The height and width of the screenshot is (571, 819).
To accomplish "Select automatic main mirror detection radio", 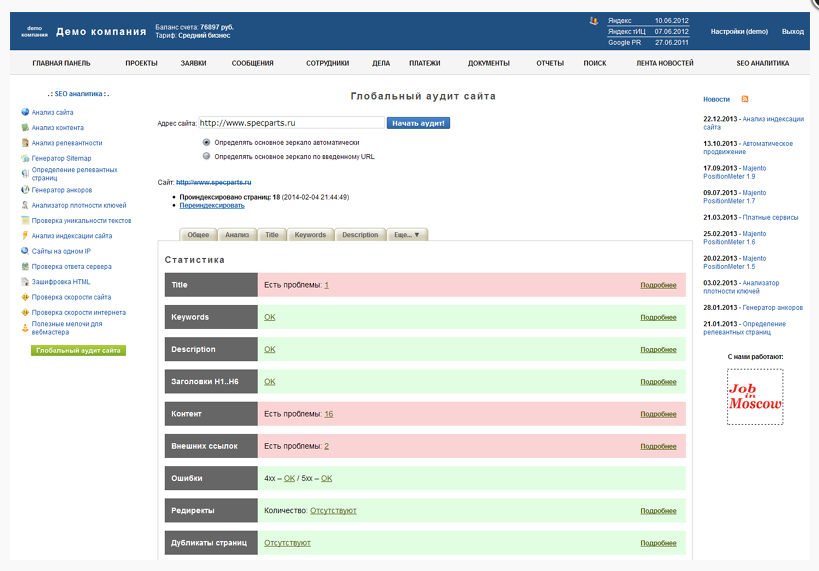I will (x=207, y=142).
